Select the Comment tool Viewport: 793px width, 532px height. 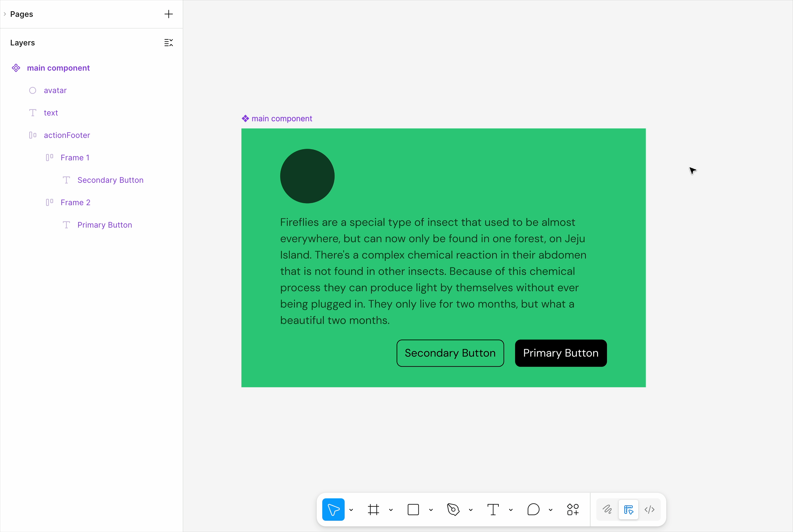(533, 509)
